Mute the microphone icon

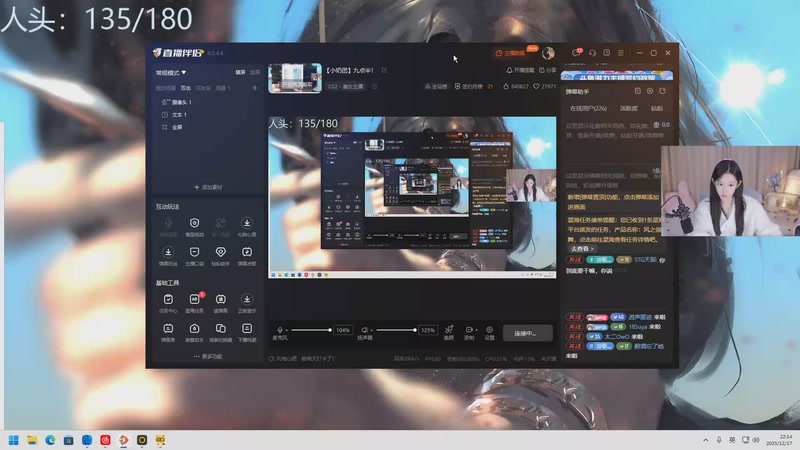point(280,330)
